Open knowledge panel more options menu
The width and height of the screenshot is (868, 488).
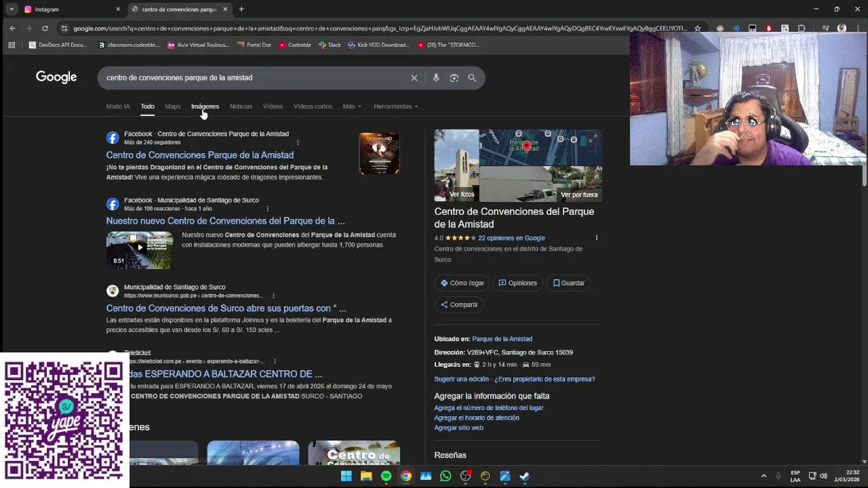(597, 238)
